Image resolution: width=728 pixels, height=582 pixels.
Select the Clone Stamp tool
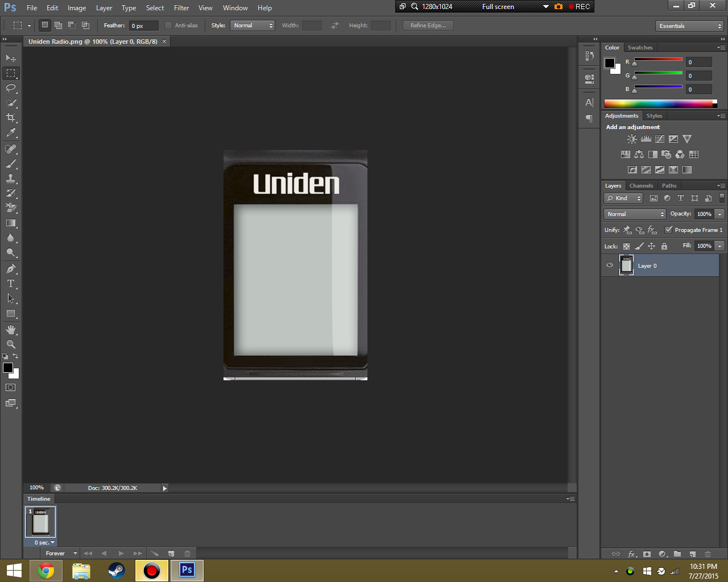11,178
